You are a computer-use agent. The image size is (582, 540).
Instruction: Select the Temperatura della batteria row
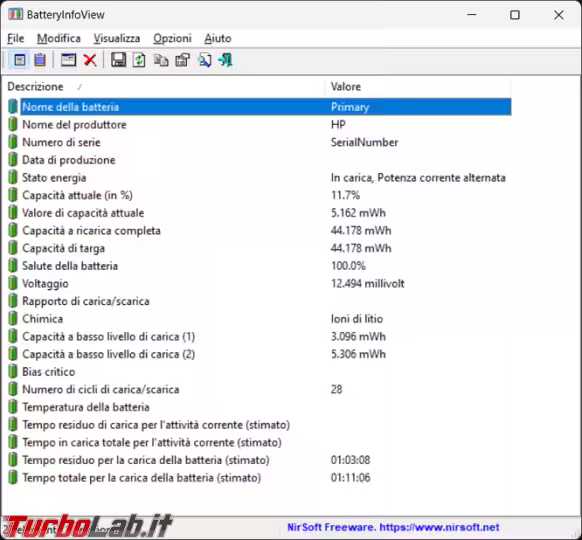coord(259,407)
